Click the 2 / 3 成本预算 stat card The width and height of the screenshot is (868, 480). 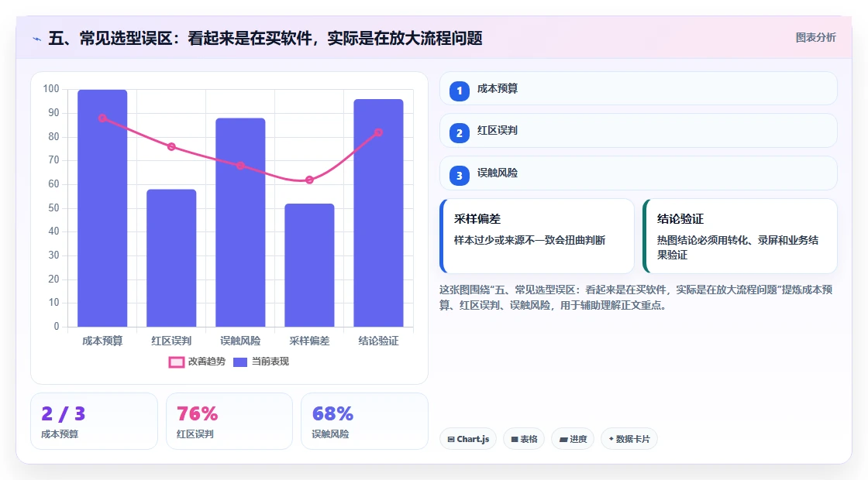94,421
